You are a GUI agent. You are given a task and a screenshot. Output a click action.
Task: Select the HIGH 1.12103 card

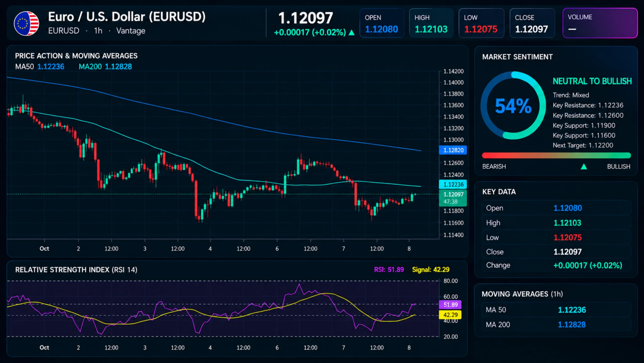pos(431,23)
